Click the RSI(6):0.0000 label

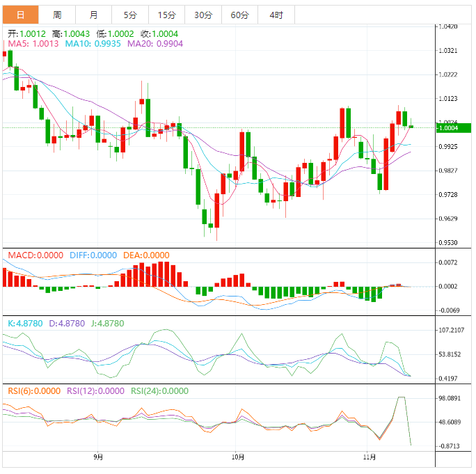point(34,391)
